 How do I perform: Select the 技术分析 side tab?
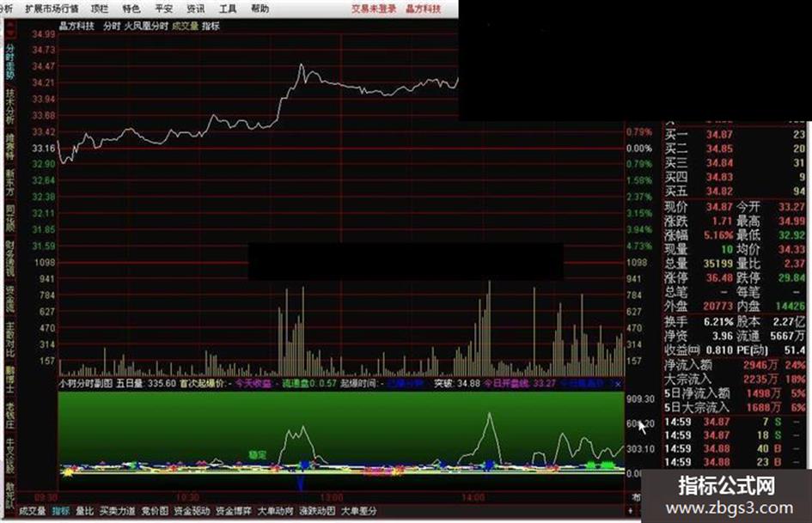coord(9,106)
